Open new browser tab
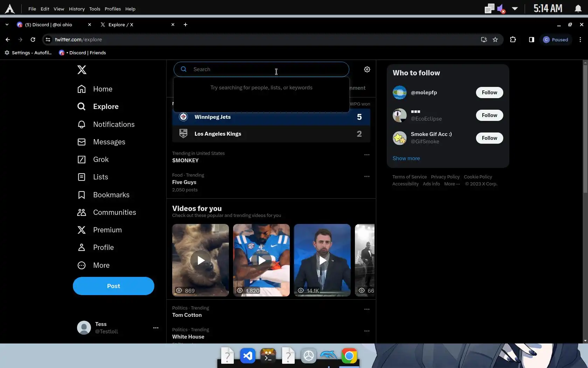This screenshot has width=588, height=368. 185,25
